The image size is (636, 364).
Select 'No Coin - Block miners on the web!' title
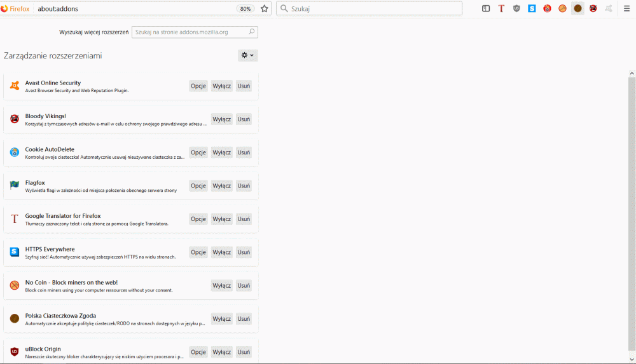click(71, 282)
